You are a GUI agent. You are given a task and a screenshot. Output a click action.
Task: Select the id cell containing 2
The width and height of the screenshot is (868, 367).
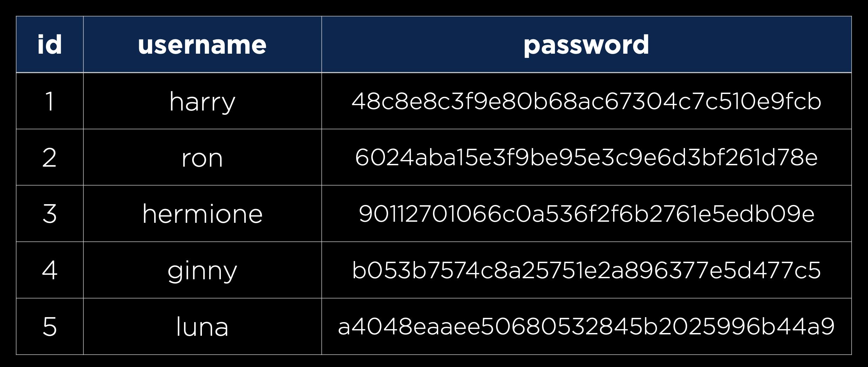coord(49,158)
